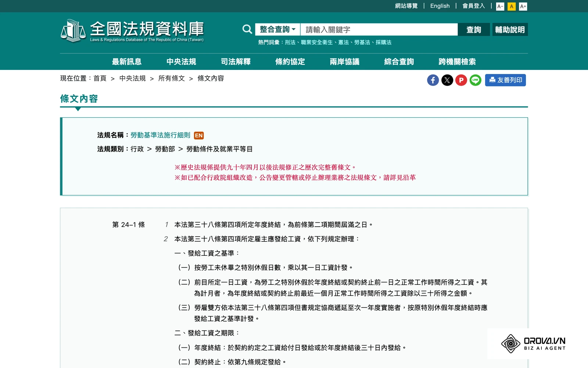The height and width of the screenshot is (368, 588).
Task: Share page on LINE
Action: [475, 80]
